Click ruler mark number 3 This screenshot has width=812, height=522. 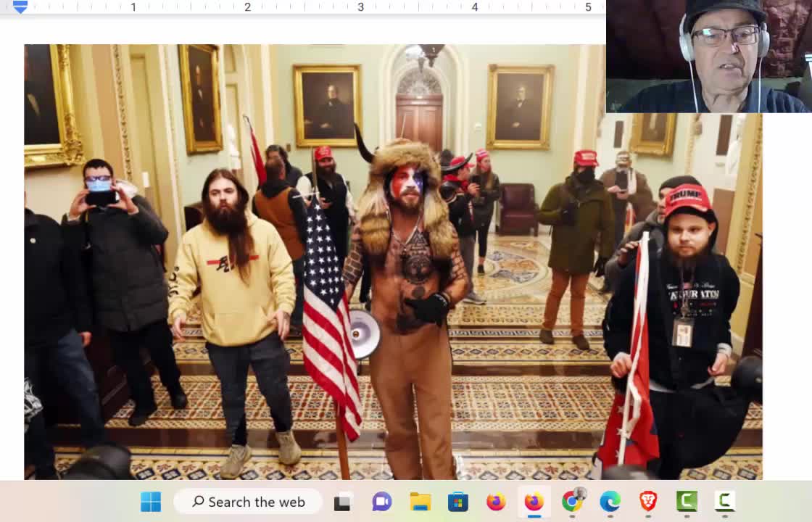click(360, 7)
